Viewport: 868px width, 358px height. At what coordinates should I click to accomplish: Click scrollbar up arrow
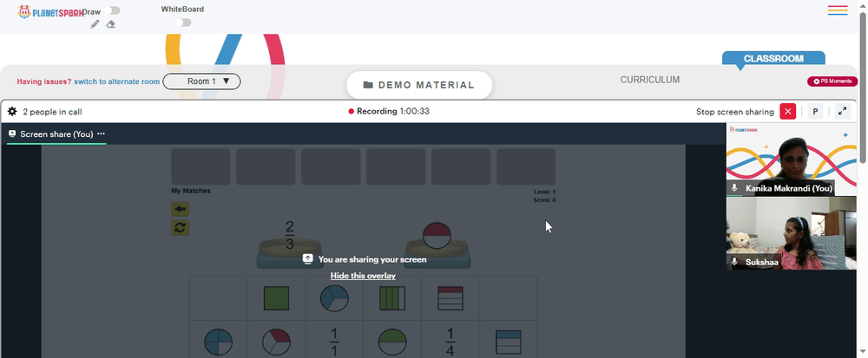tap(863, 5)
